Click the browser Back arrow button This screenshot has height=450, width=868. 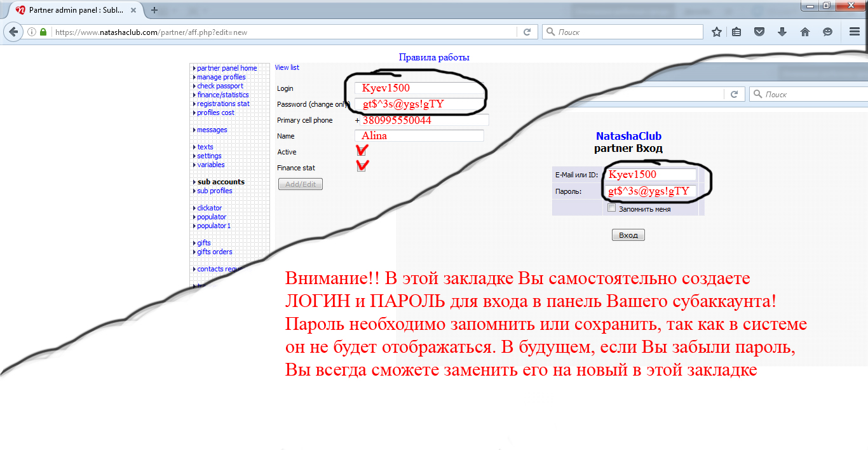pos(13,32)
